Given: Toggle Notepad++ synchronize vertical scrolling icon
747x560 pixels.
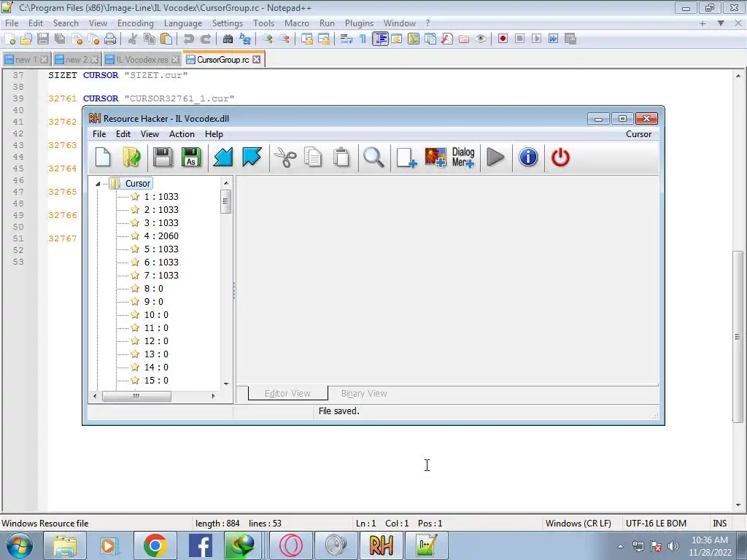Looking at the screenshot, I should [x=307, y=39].
